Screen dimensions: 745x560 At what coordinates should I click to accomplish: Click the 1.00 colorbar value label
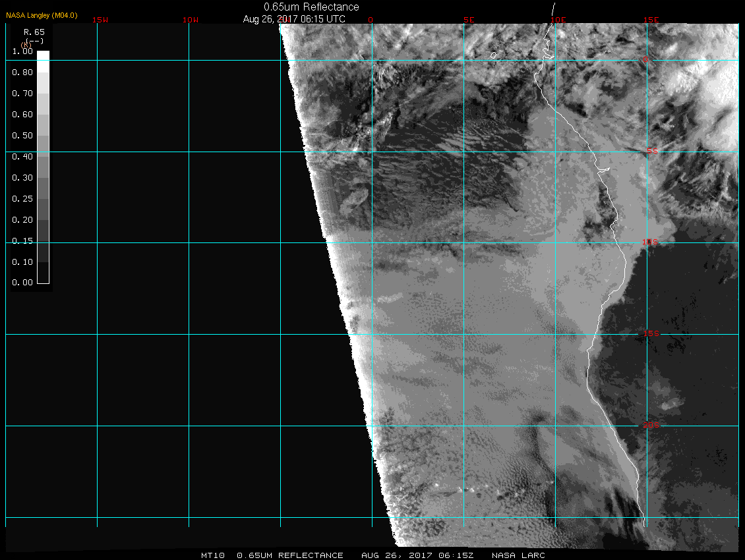22,51
